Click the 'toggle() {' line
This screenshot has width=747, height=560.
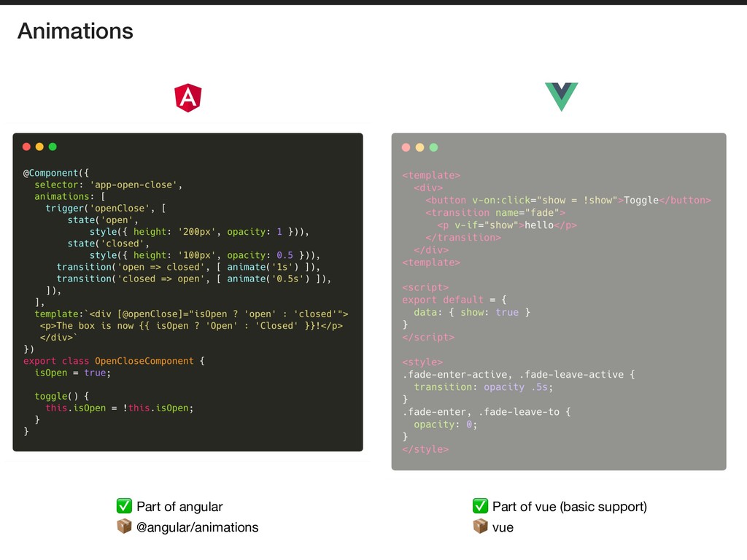(x=61, y=396)
